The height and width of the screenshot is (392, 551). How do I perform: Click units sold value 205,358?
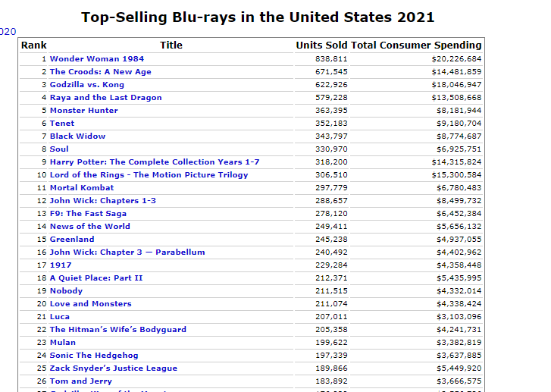pyautogui.click(x=331, y=329)
